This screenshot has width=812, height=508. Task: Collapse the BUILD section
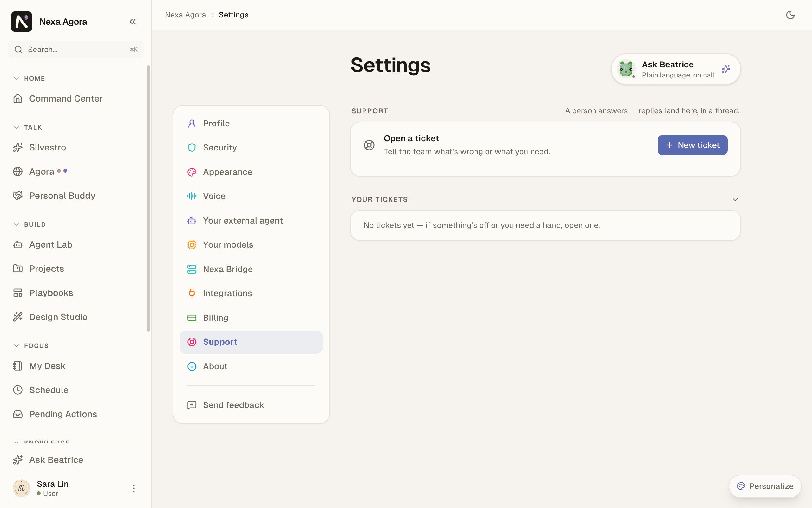coord(16,224)
